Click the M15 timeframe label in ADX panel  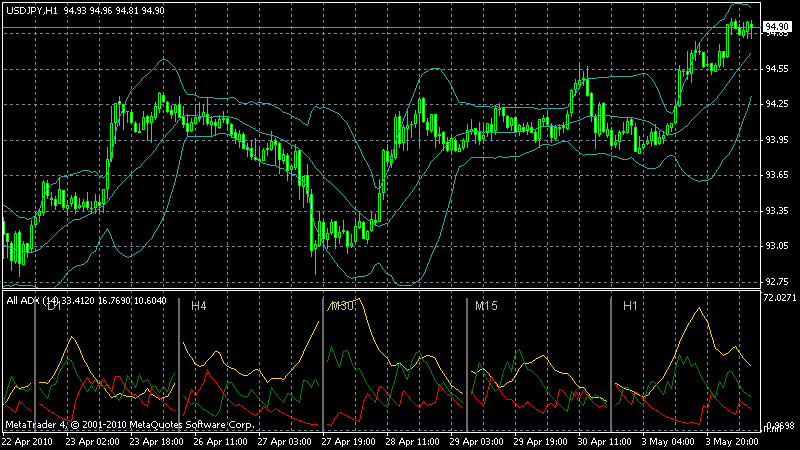pyautogui.click(x=486, y=306)
